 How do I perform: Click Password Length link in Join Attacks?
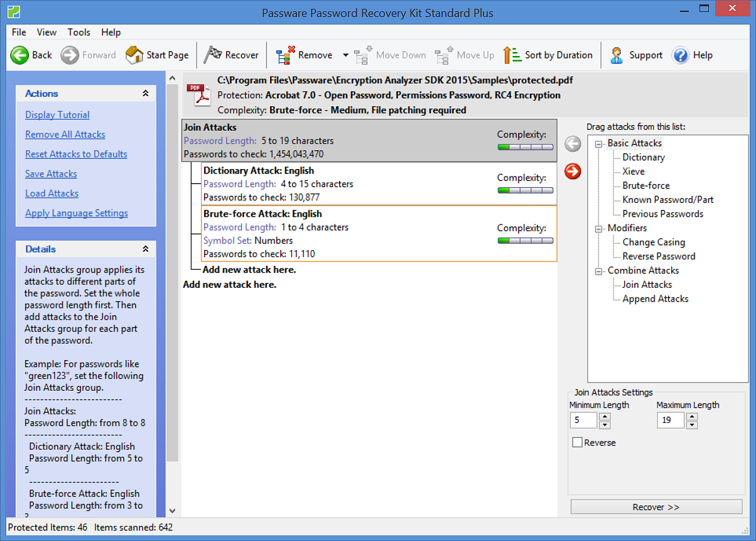click(x=220, y=141)
